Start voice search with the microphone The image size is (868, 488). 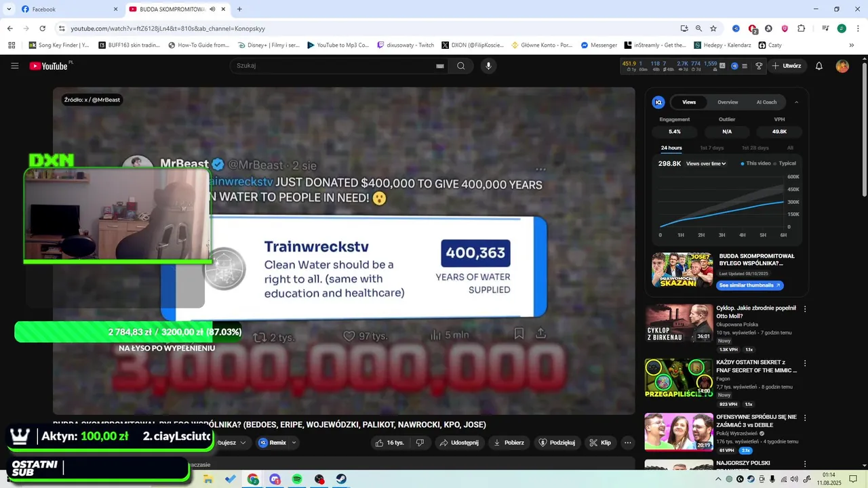click(x=488, y=66)
